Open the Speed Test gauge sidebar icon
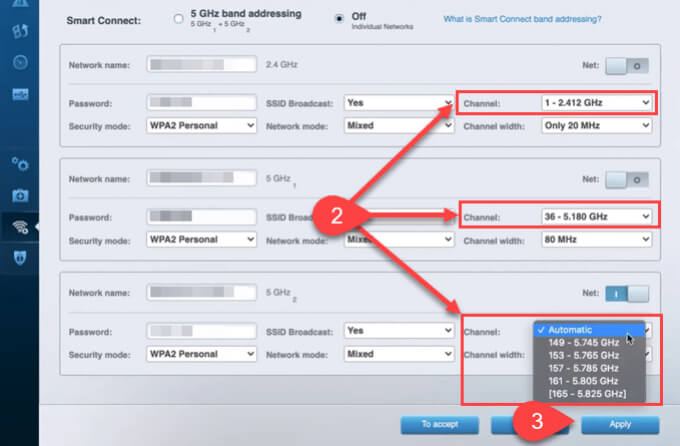The width and height of the screenshot is (680, 446). (20, 62)
